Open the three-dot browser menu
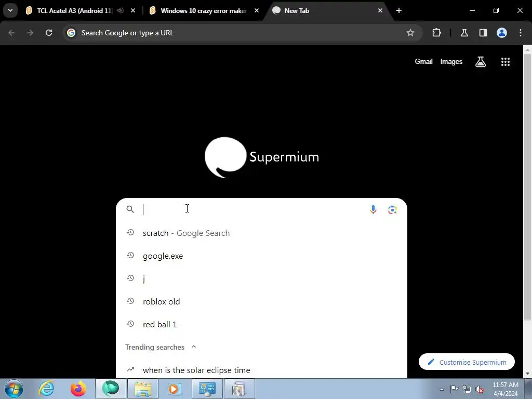Screen dimensions: 532x399 521,33
